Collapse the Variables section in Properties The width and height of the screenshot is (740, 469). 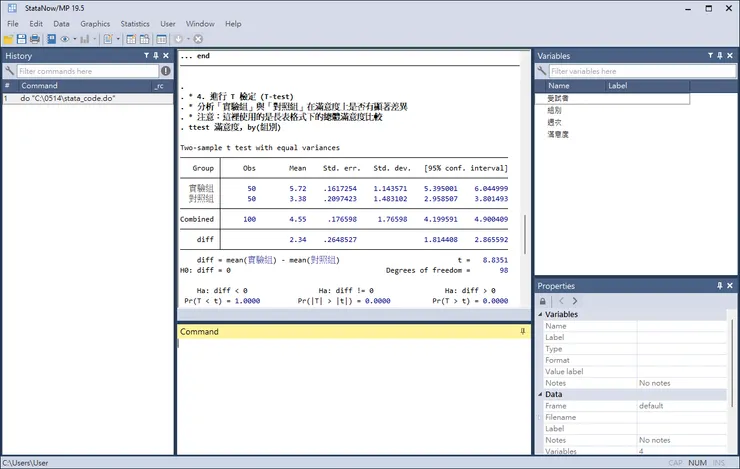click(540, 314)
